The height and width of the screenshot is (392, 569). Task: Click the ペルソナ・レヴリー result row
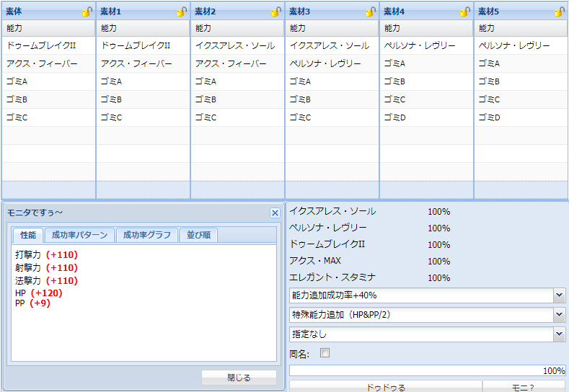[x=369, y=228]
